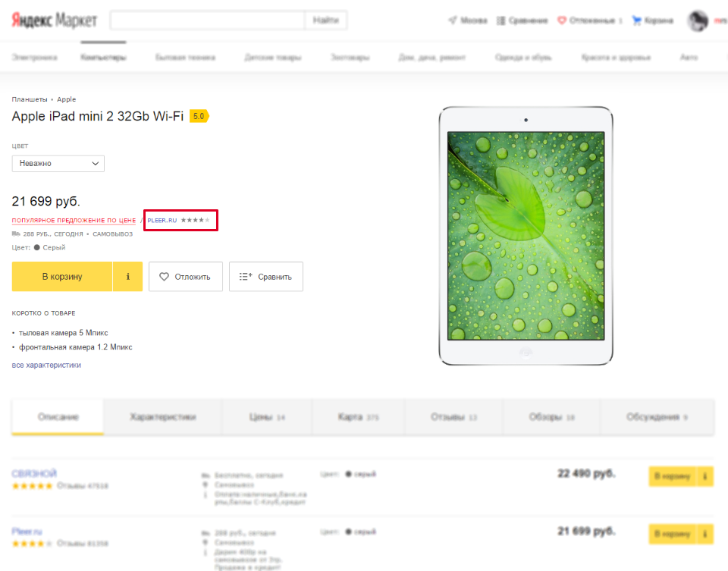The image size is (728, 571).
Task: Add the iPad to cart with the large В корзину button
Action: point(62,277)
